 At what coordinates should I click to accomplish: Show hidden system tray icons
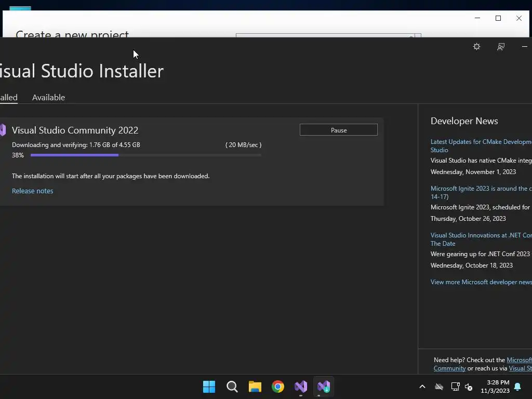422,387
